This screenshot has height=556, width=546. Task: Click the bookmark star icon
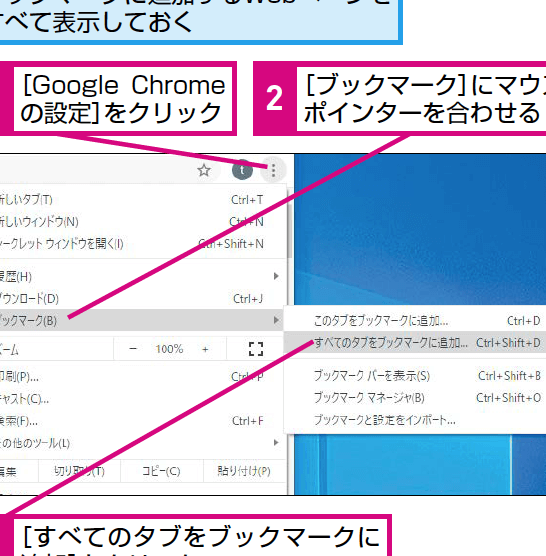[x=204, y=171]
